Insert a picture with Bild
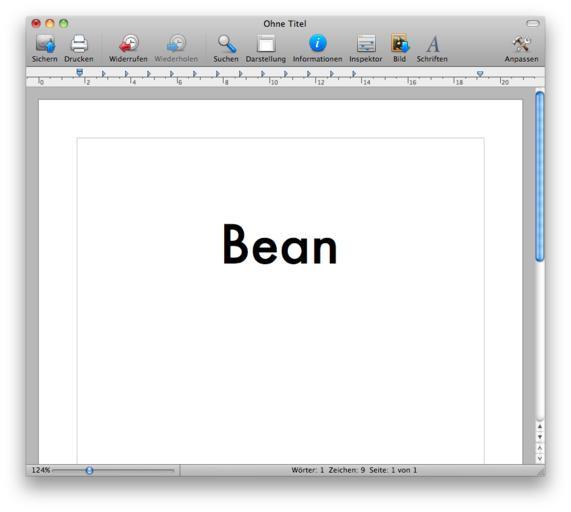 pyautogui.click(x=399, y=44)
